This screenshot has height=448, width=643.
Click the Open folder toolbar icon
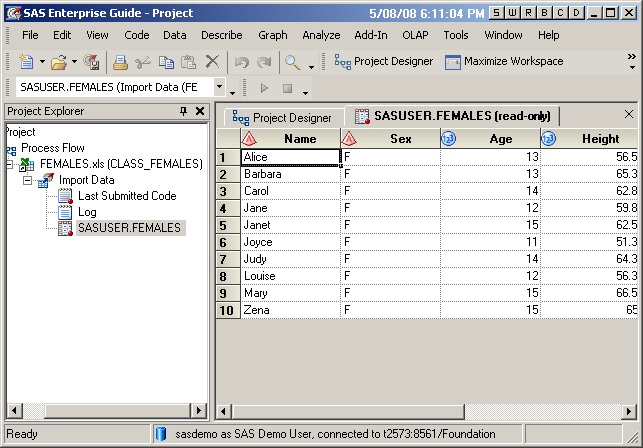point(57,62)
